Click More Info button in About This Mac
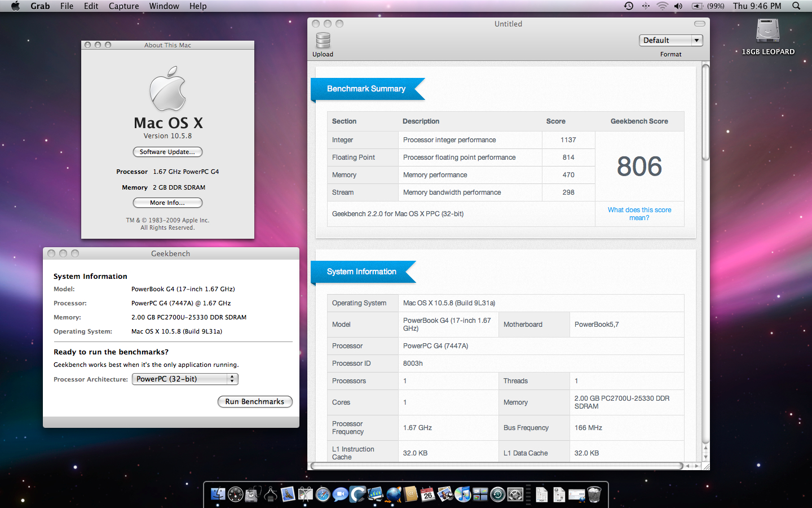 167,203
